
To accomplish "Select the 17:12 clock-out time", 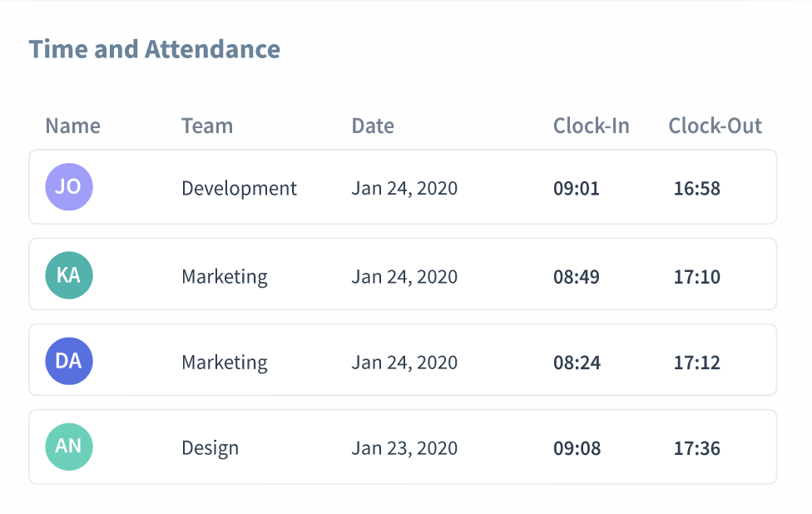I will tap(697, 363).
